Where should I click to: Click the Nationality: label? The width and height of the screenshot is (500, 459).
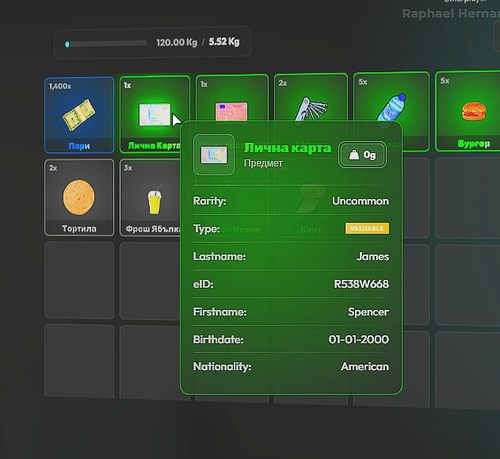click(222, 367)
